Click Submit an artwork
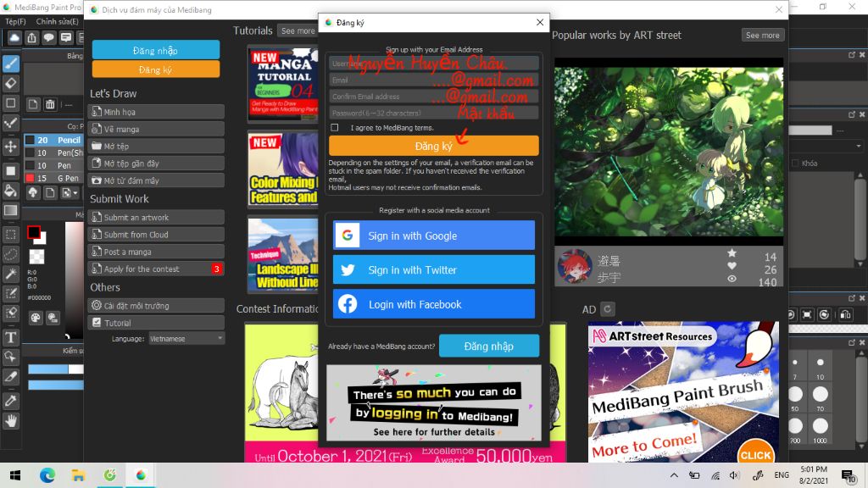The height and width of the screenshot is (488, 868). click(x=157, y=218)
